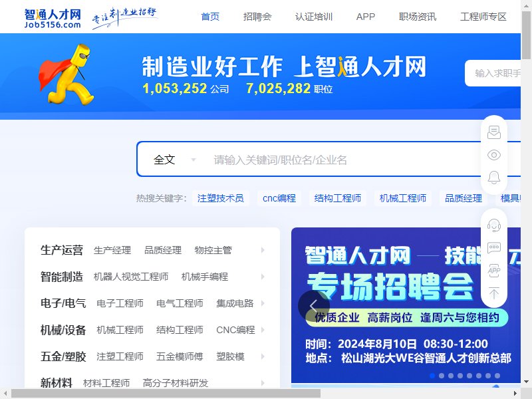Viewport: 532px width, 399px height.
Task: Click the horizontal scrollbar thumb
Action: (x=166, y=394)
